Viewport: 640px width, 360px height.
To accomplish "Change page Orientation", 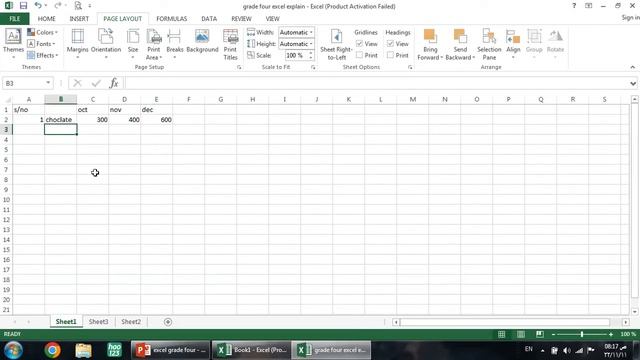I will pos(106,44).
